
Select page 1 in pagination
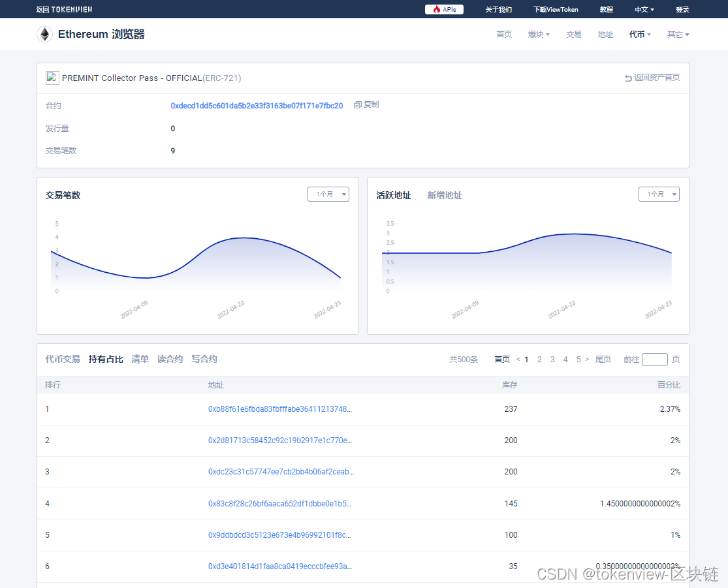(526, 359)
